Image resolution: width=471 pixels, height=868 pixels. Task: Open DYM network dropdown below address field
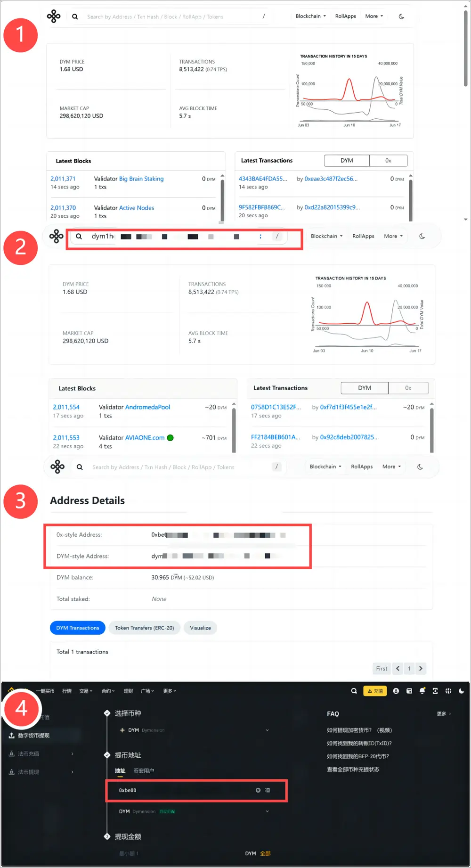(195, 811)
